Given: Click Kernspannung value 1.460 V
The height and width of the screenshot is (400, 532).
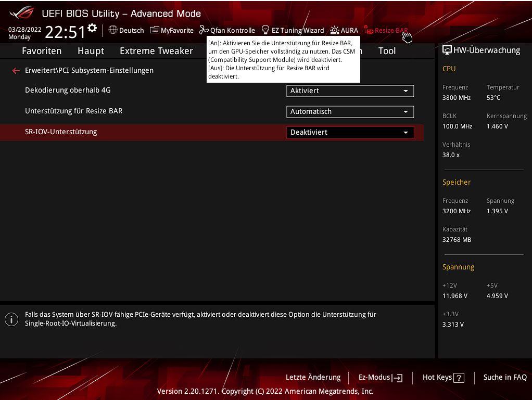Looking at the screenshot, I should click(x=497, y=126).
